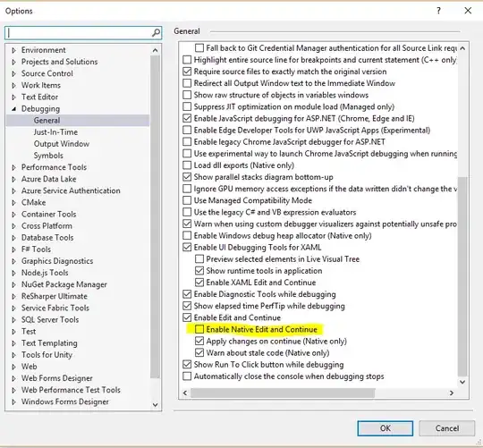Click the horizontal scrollbar right arrow

pos(452,393)
